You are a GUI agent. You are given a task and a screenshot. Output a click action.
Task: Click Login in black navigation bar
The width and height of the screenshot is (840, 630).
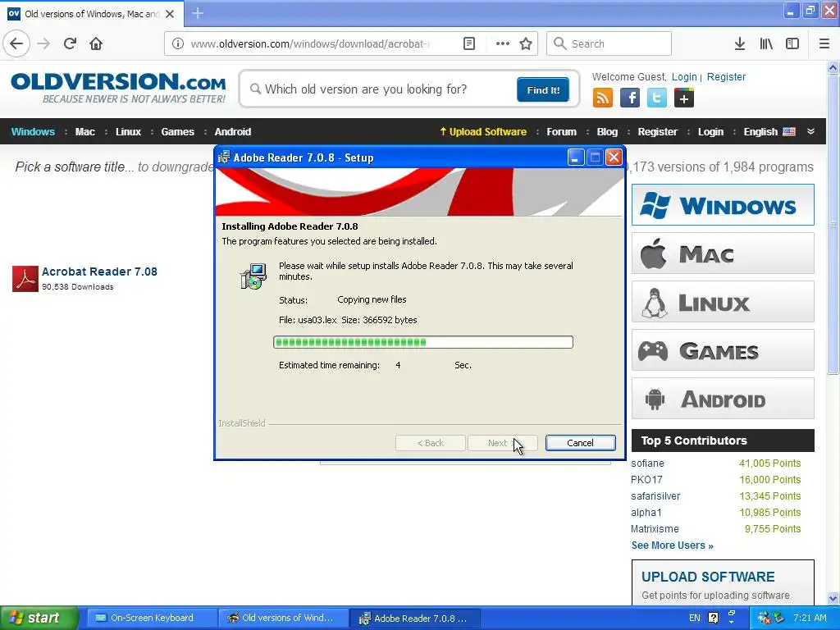tap(710, 131)
